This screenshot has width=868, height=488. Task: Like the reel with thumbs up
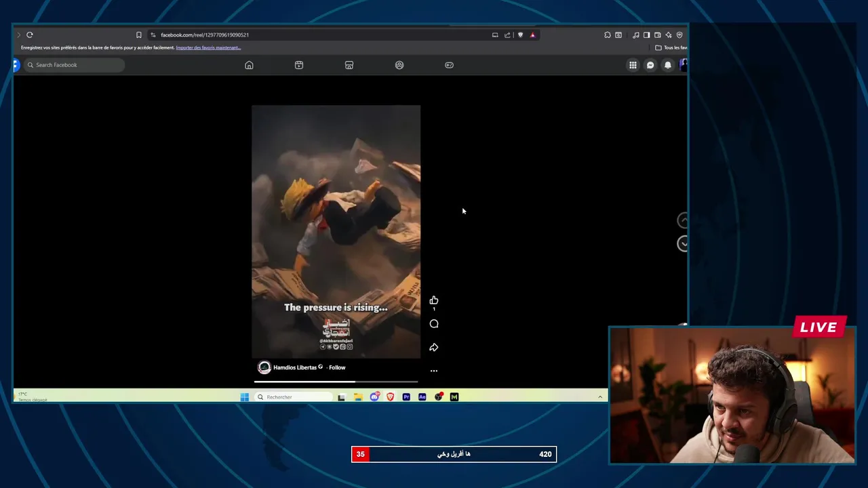coord(434,300)
